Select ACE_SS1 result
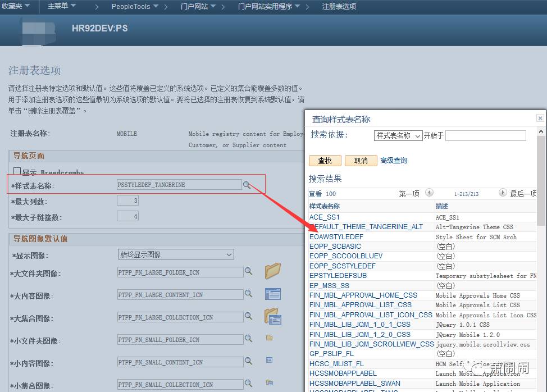 [325, 217]
